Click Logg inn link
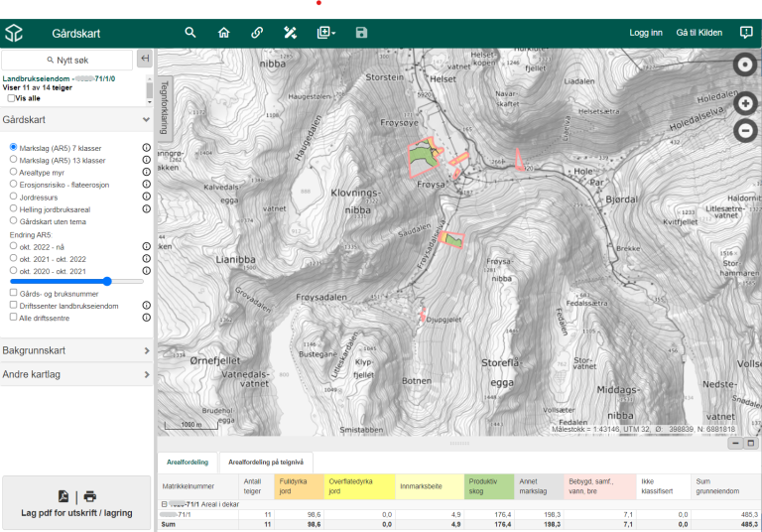This screenshot has width=762, height=532. (x=645, y=33)
